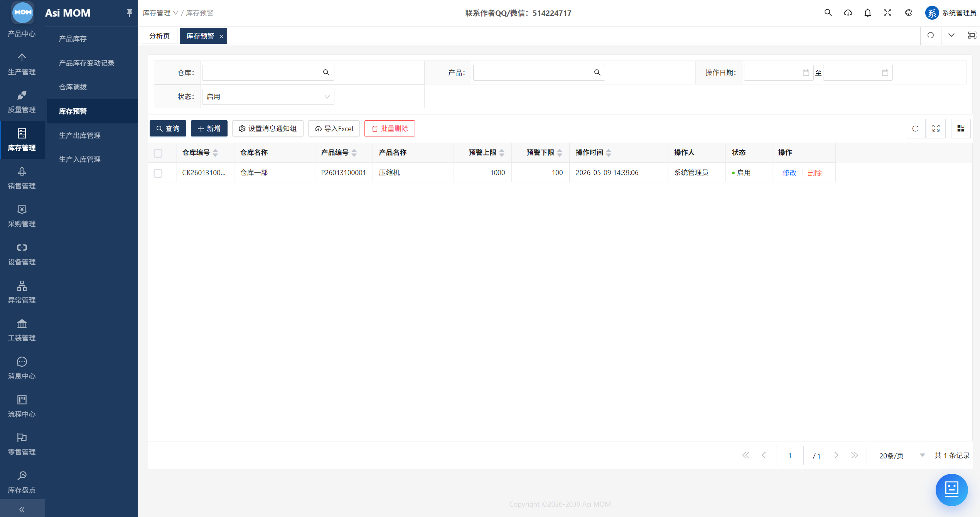The height and width of the screenshot is (517, 980).
Task: Close the 库存预警 tab
Action: click(x=221, y=37)
